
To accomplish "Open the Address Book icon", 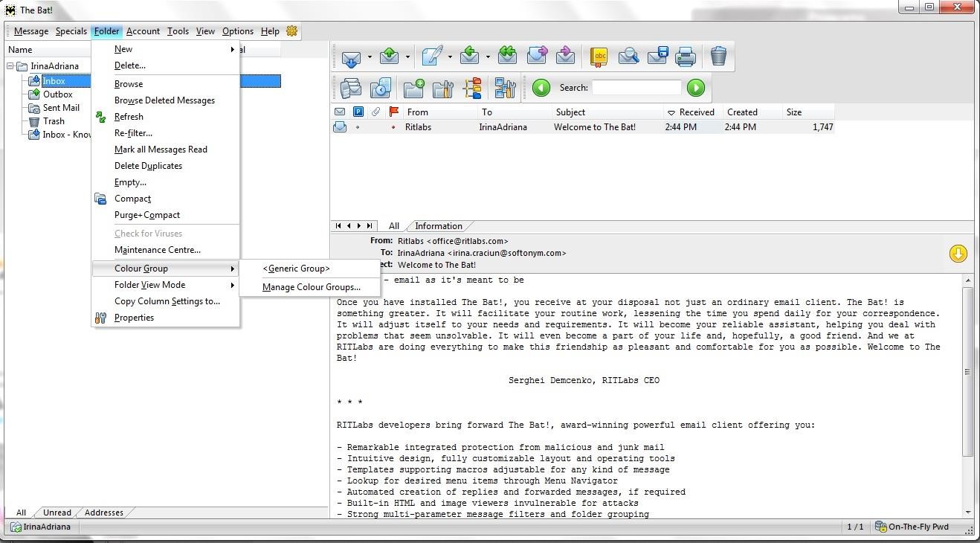I will pos(599,57).
